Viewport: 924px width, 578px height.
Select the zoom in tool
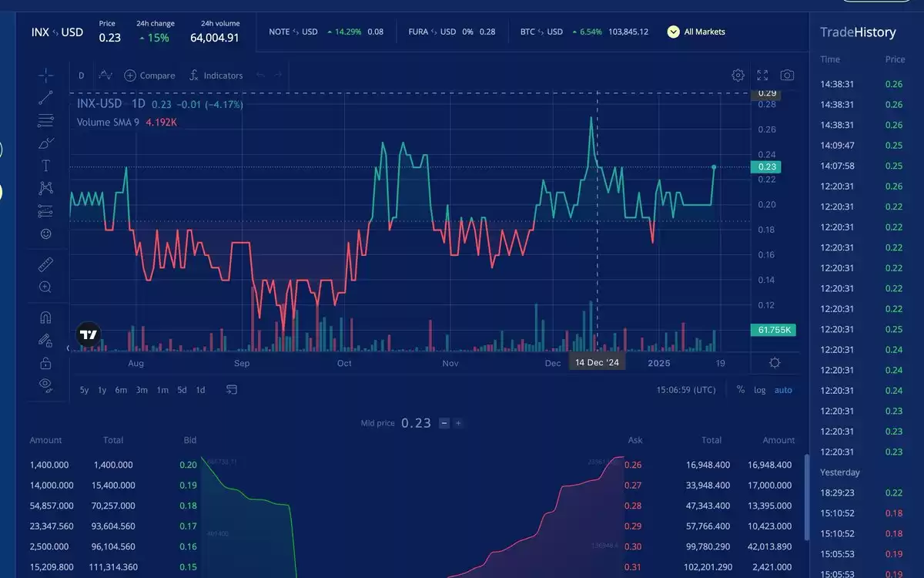click(x=45, y=287)
